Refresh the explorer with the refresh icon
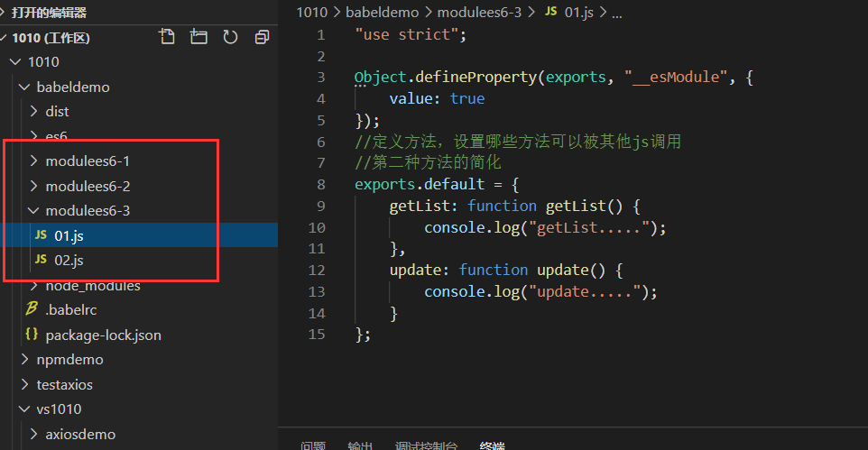Image resolution: width=868 pixels, height=450 pixels. pyautogui.click(x=230, y=37)
